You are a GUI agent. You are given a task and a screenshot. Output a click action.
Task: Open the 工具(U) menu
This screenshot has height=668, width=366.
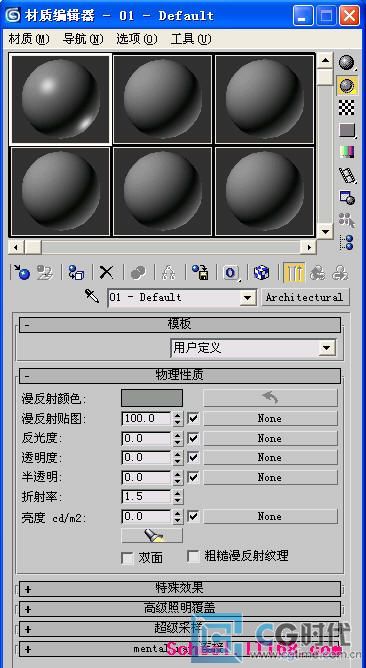tap(190, 39)
